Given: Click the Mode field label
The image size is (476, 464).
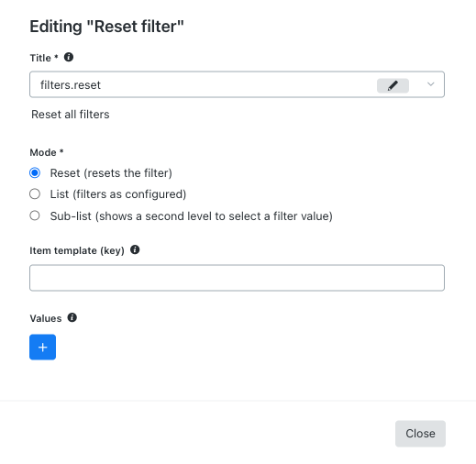Looking at the screenshot, I should click(47, 152).
